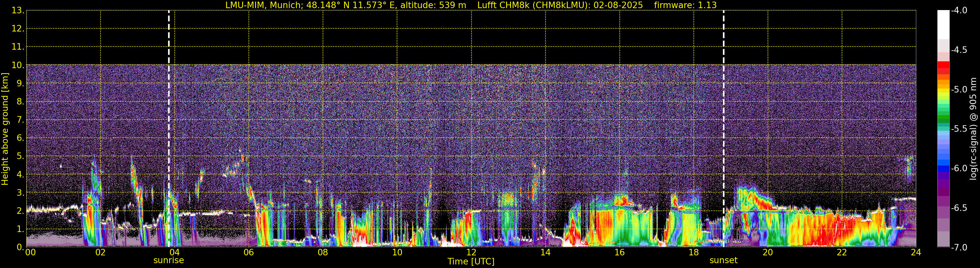
Task: Click the 'Height above ground [km]' axis label
Action: [x=5, y=129]
